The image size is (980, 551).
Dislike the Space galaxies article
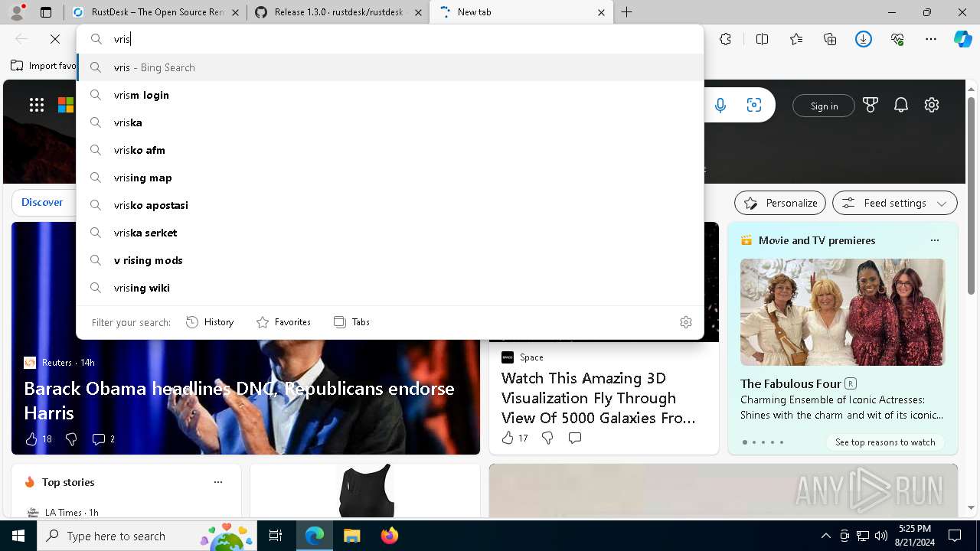pos(547,438)
